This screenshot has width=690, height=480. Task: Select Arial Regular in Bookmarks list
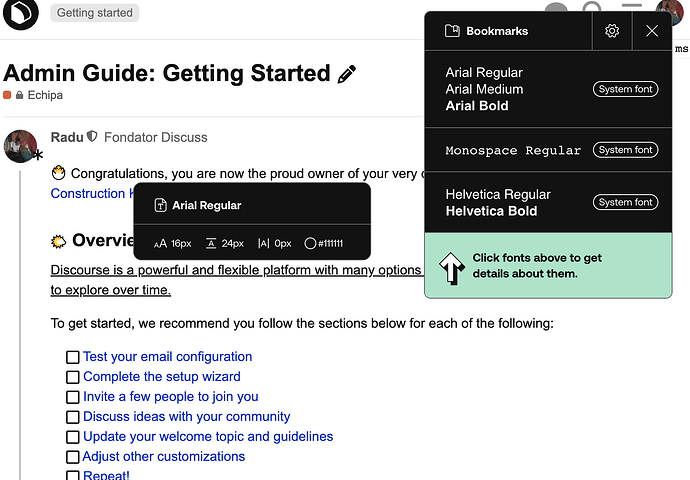point(484,73)
